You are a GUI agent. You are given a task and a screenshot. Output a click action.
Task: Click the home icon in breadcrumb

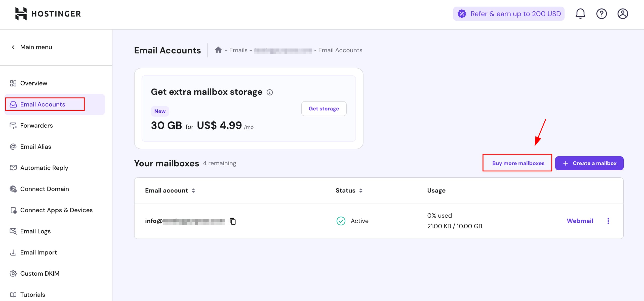pos(218,50)
